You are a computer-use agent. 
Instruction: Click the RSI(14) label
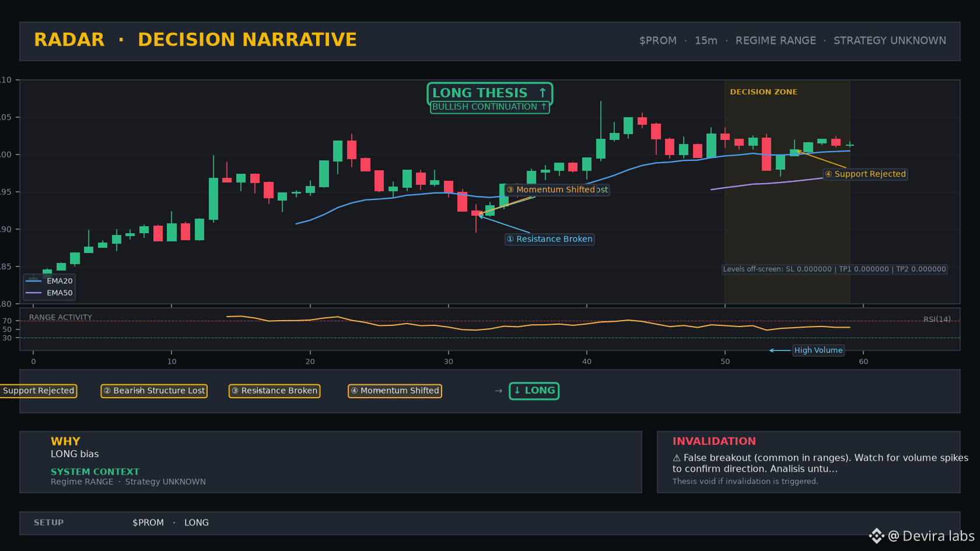[x=937, y=319]
